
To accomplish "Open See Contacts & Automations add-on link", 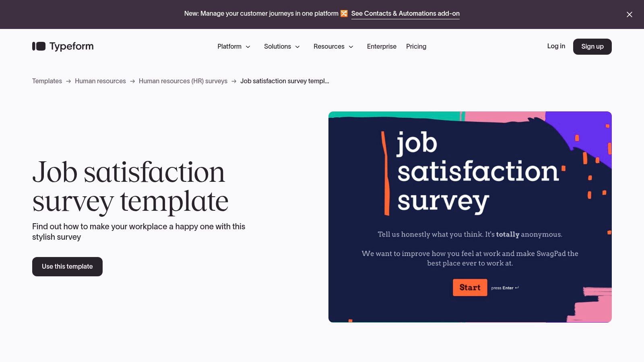I will 405,13.
